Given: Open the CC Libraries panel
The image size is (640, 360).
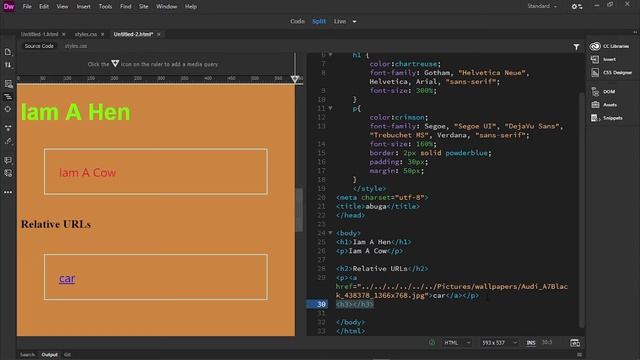Looking at the screenshot, I should (610, 46).
